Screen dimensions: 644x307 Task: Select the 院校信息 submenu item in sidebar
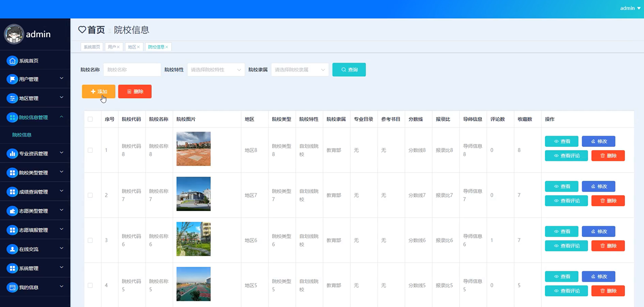[x=22, y=135]
